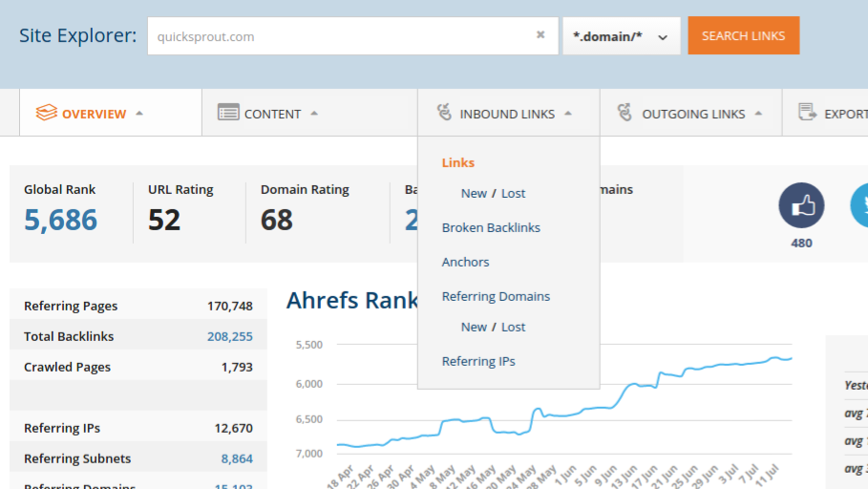Image resolution: width=868 pixels, height=489 pixels.
Task: Expand the Content tab arrow
Action: [314, 113]
